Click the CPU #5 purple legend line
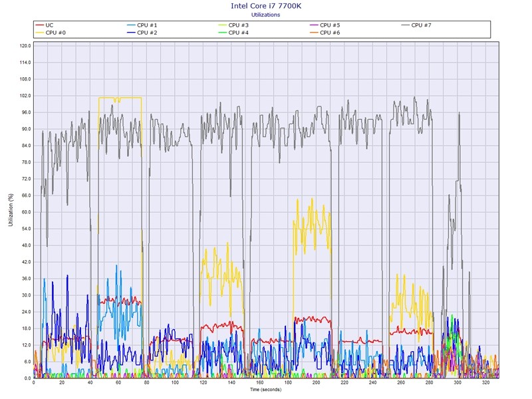 [x=314, y=25]
